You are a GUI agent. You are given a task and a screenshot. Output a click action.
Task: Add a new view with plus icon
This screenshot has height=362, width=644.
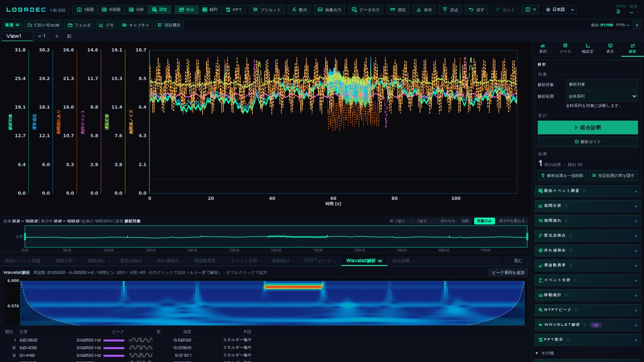tap(57, 36)
